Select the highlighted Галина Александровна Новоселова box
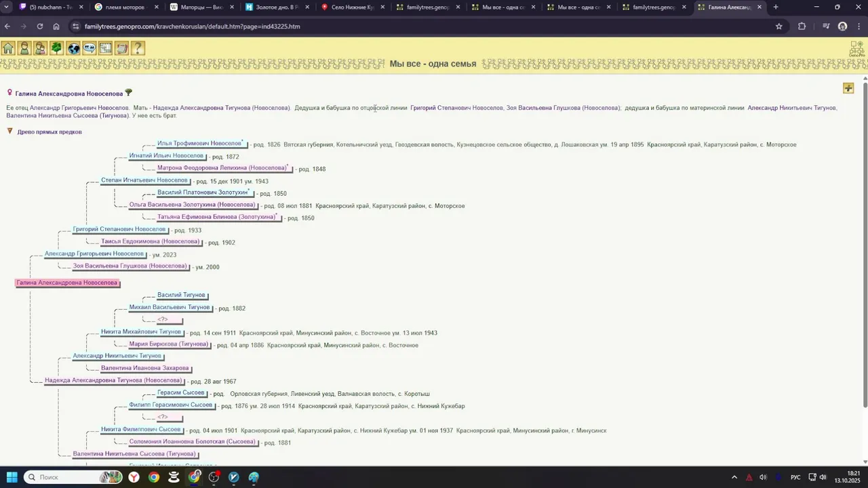The height and width of the screenshot is (488, 868). coord(66,283)
